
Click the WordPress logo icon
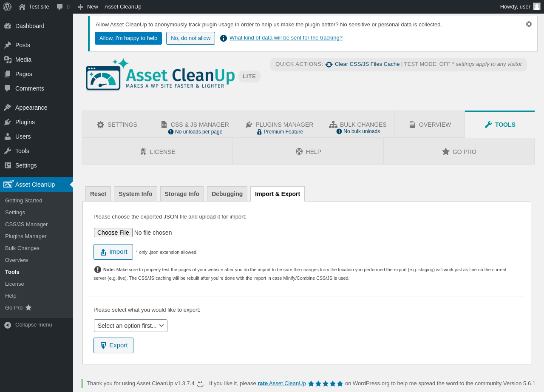7,6
